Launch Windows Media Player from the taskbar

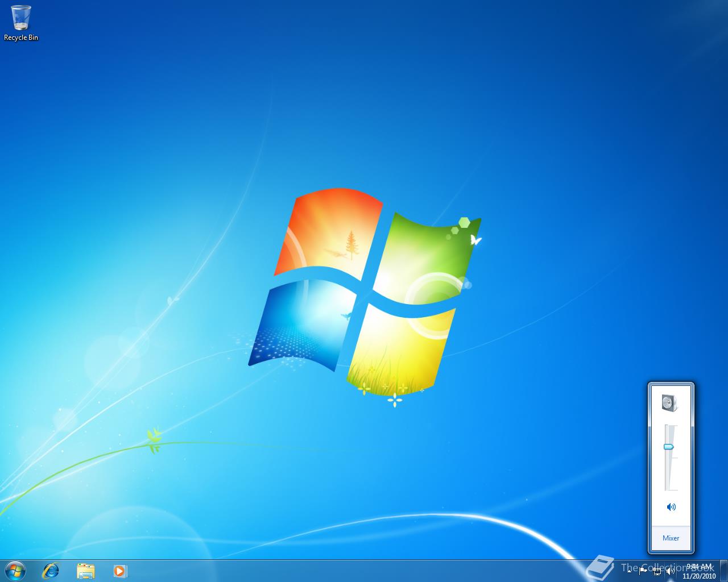pyautogui.click(x=119, y=571)
